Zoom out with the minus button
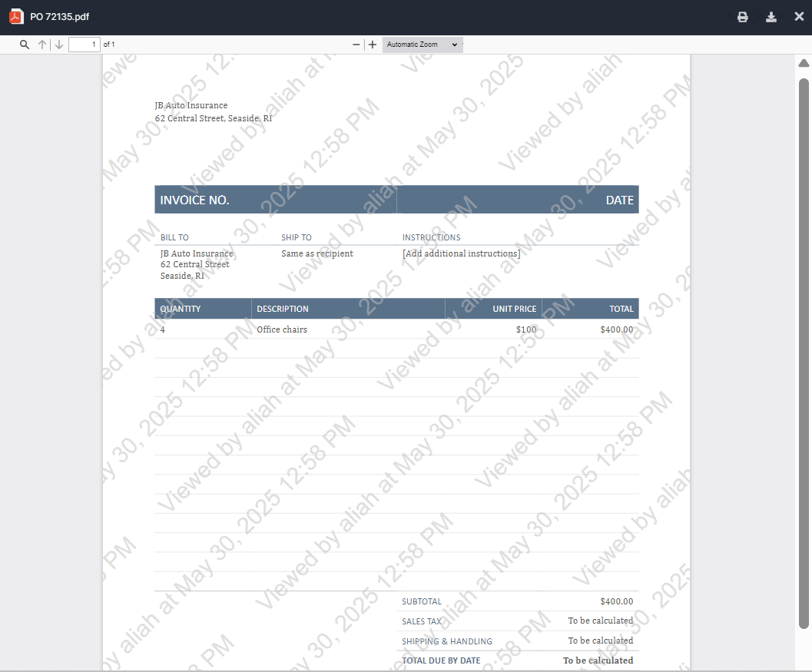The image size is (812, 672). point(356,45)
